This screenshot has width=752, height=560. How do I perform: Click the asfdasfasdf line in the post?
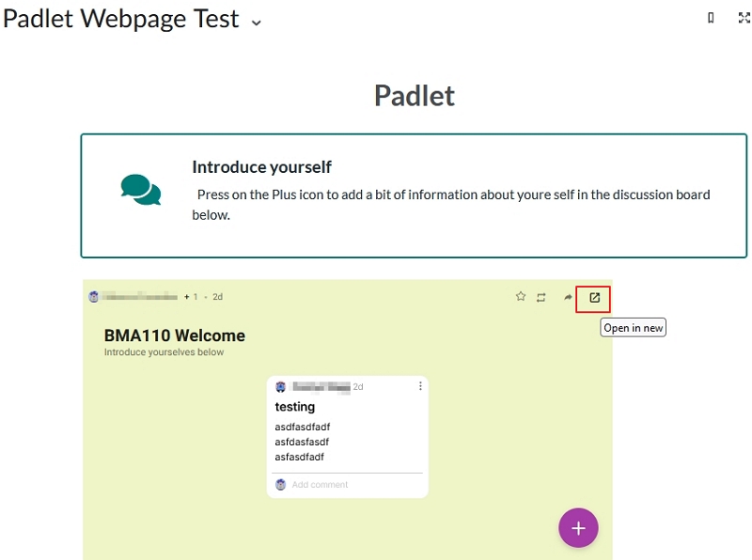point(302,442)
